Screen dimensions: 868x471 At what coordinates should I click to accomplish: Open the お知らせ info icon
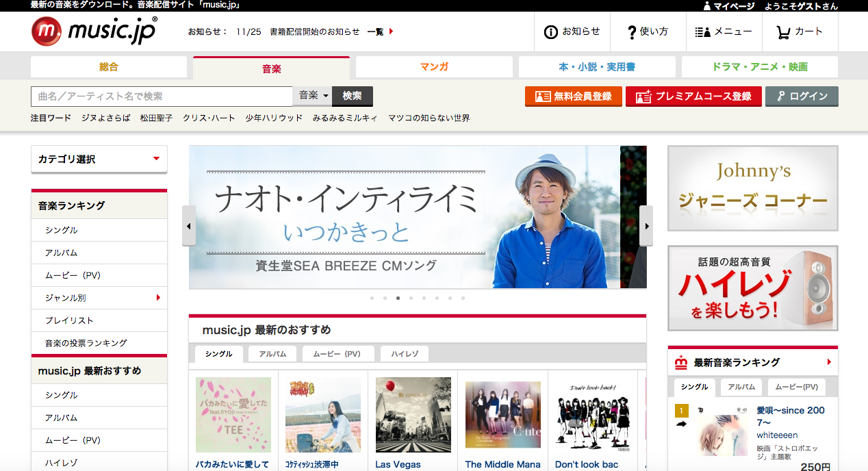click(x=550, y=32)
